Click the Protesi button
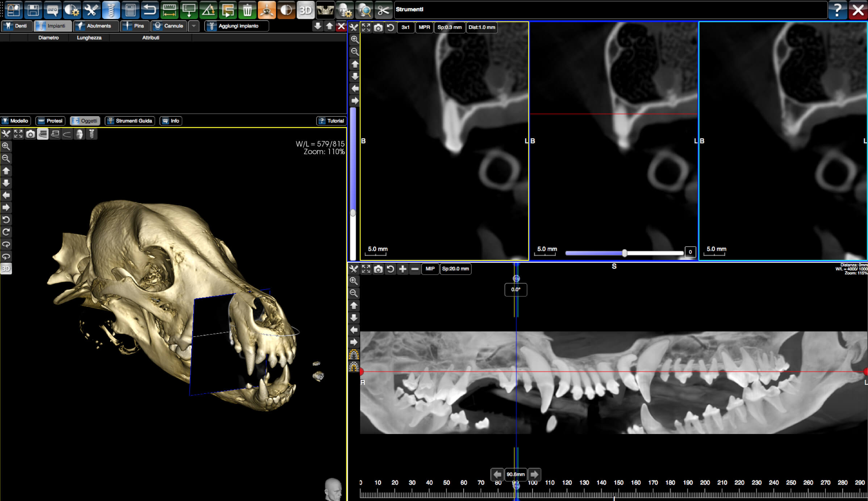The width and height of the screenshot is (868, 501). [50, 121]
